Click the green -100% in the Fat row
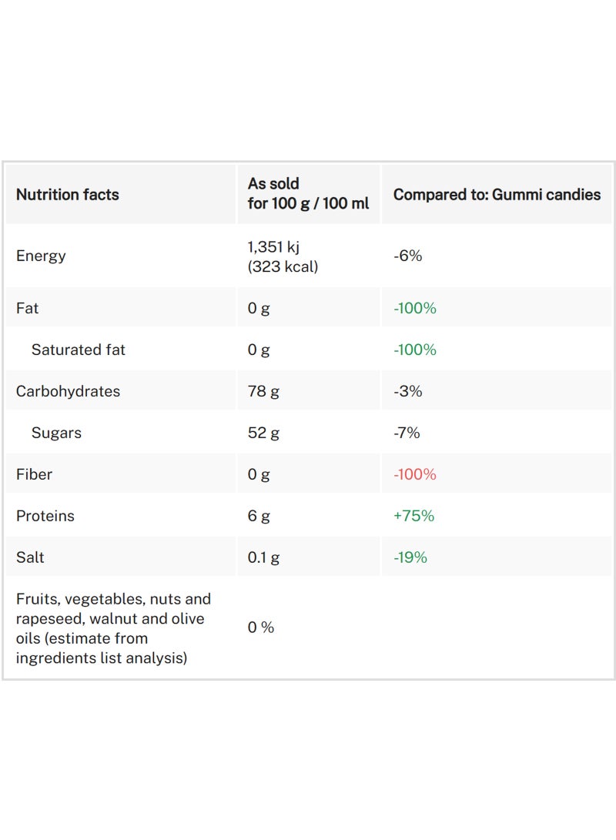 [x=415, y=308]
